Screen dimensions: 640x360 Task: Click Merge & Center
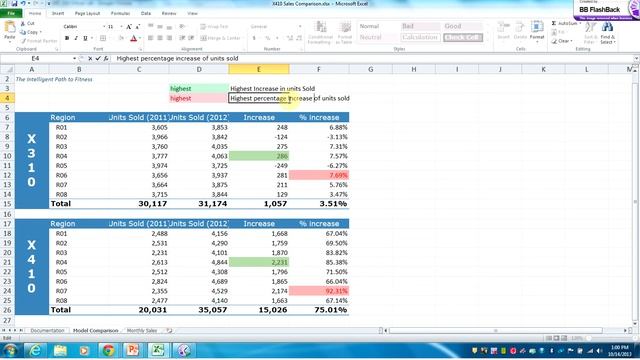tap(220, 38)
